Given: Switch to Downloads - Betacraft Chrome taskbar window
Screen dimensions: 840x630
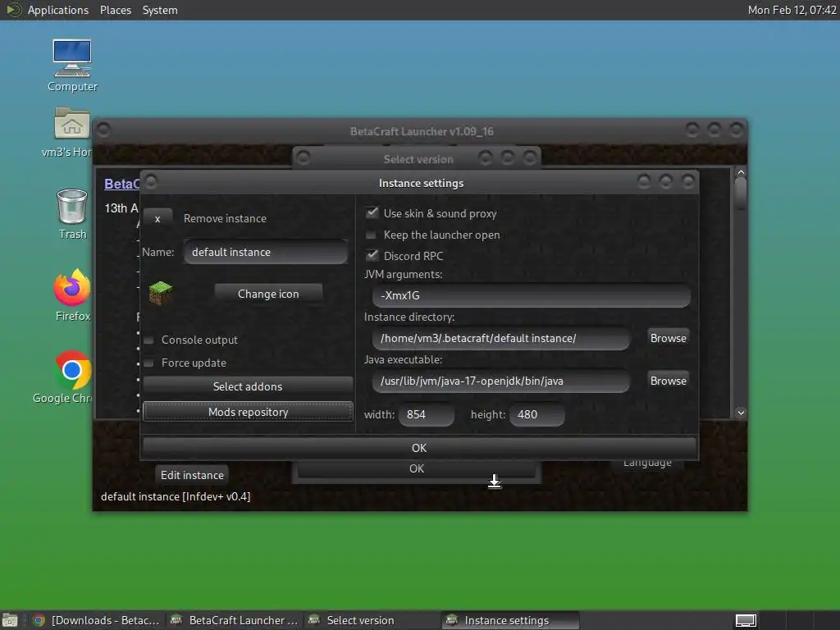Looking at the screenshot, I should click(97, 620).
